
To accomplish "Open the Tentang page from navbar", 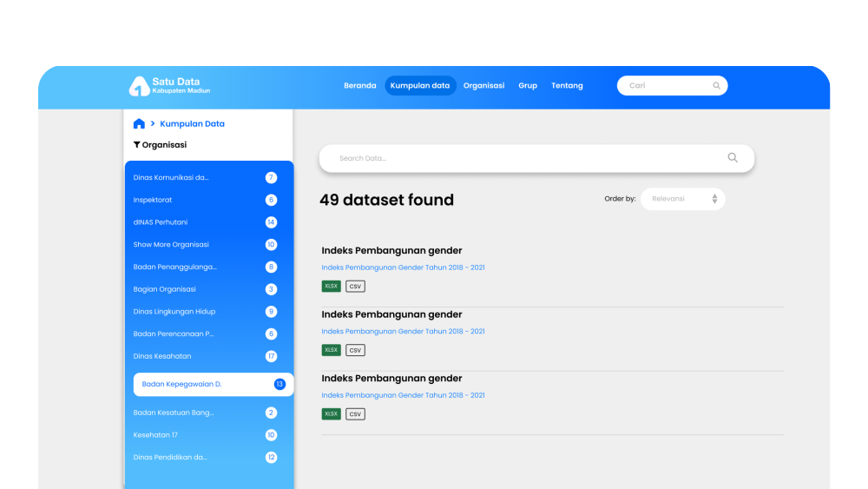I will pos(567,86).
